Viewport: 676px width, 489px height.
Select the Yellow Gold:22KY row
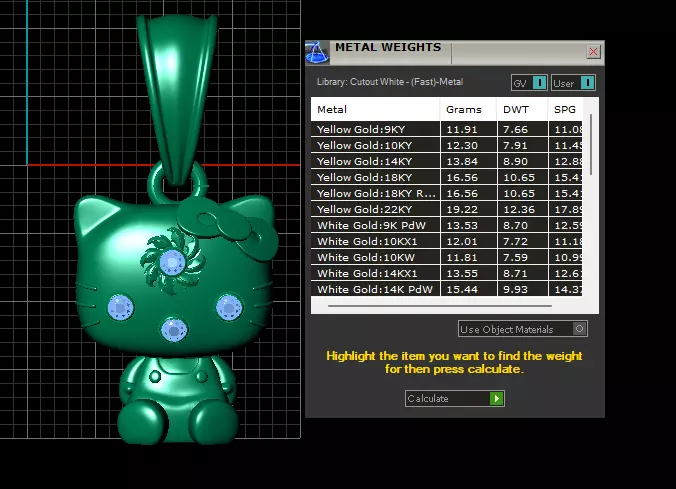pyautogui.click(x=447, y=209)
